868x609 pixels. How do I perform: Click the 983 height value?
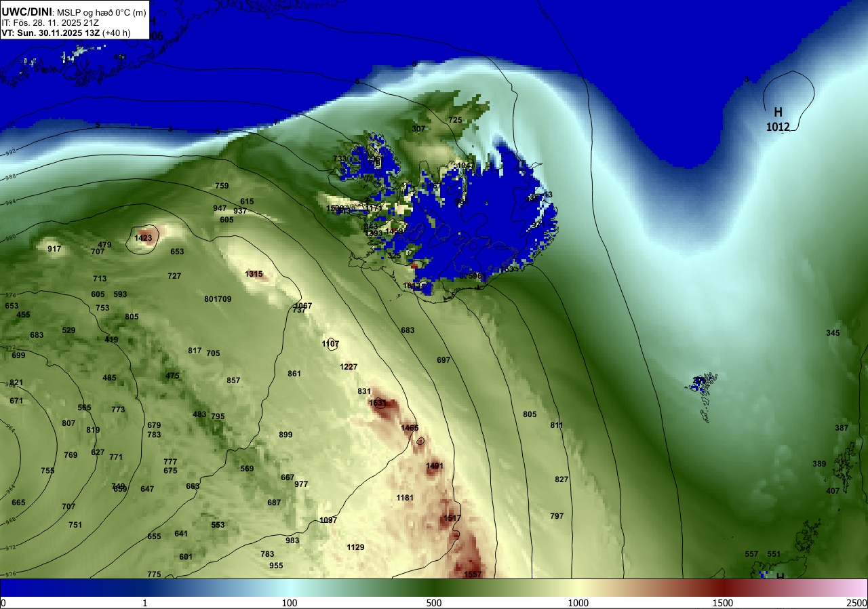coord(292,541)
